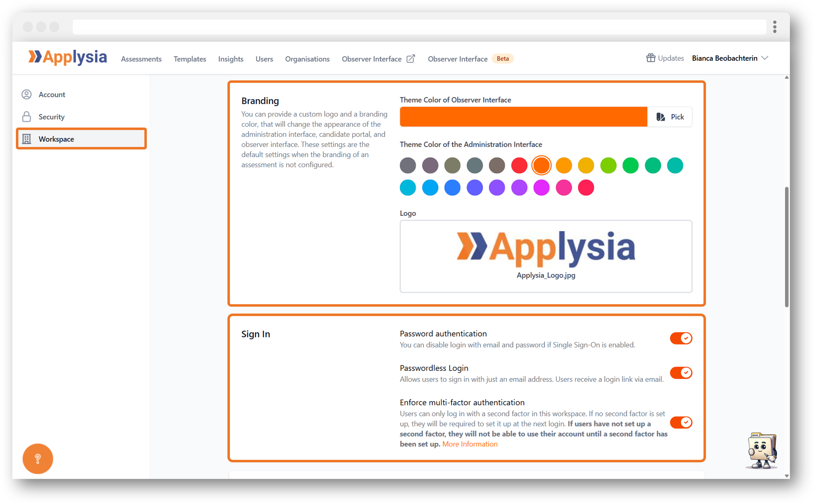Screen dimensions: 815x504
Task: Go to Organisations
Action: click(307, 59)
